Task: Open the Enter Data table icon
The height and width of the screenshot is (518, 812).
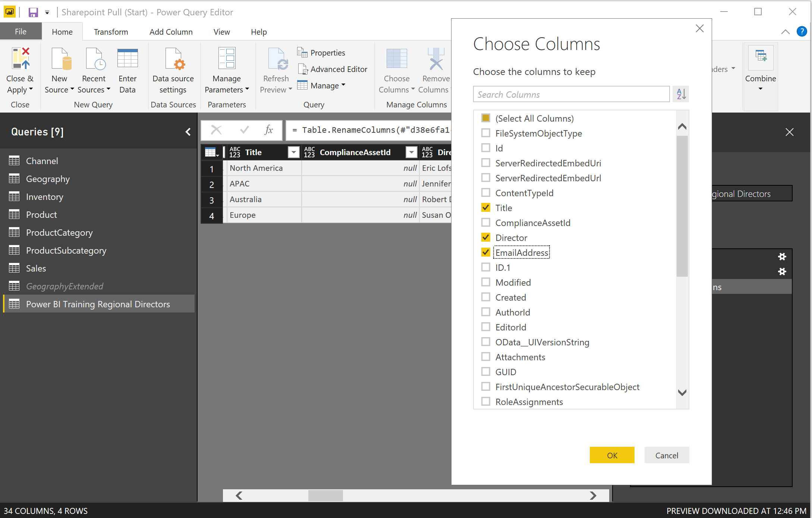Action: point(128,58)
